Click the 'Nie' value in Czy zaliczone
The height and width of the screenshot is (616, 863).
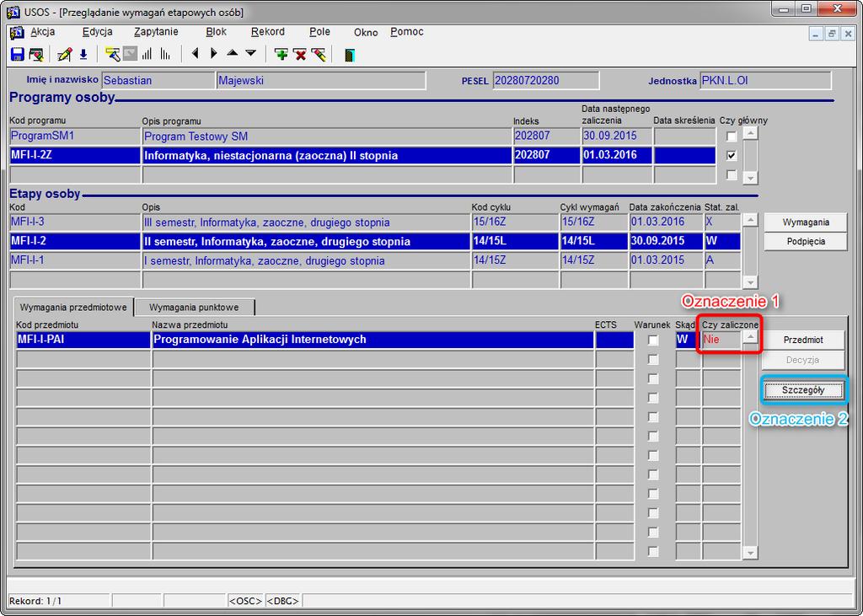click(x=721, y=340)
